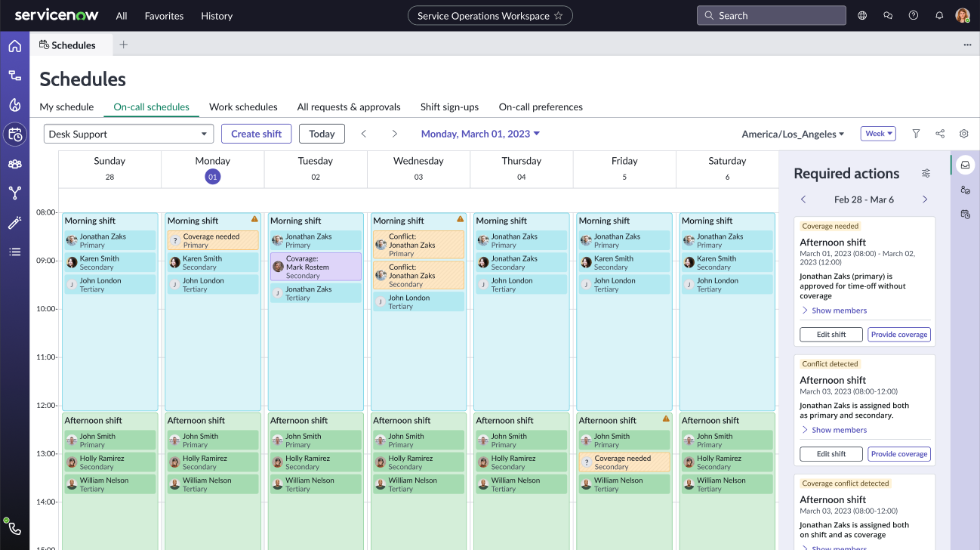The height and width of the screenshot is (550, 980).
Task: Click Monday Morning shift warning icon
Action: [254, 219]
